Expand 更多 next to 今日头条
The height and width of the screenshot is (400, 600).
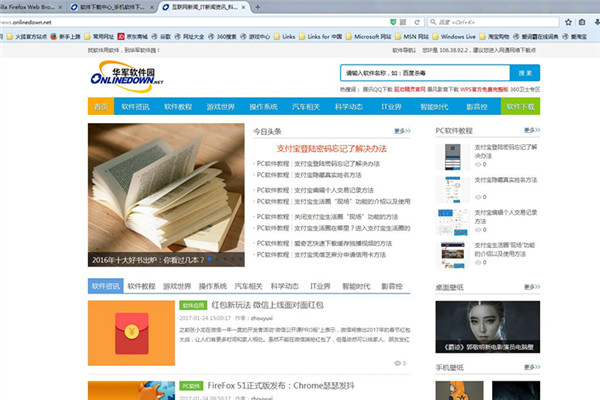click(401, 131)
